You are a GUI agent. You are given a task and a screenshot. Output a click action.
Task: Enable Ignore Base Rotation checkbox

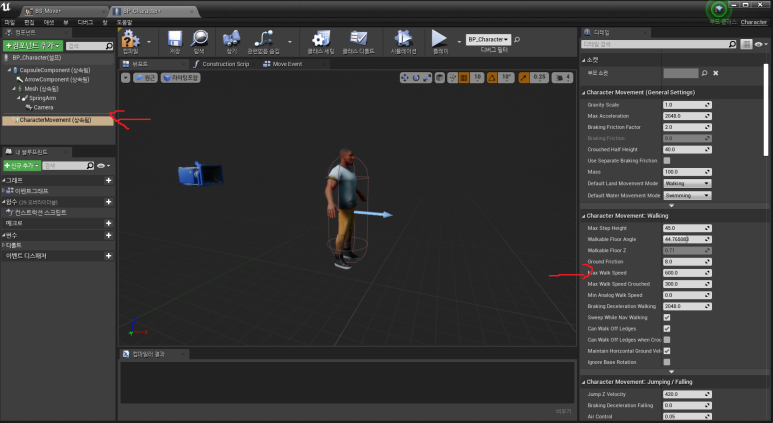pyautogui.click(x=667, y=362)
